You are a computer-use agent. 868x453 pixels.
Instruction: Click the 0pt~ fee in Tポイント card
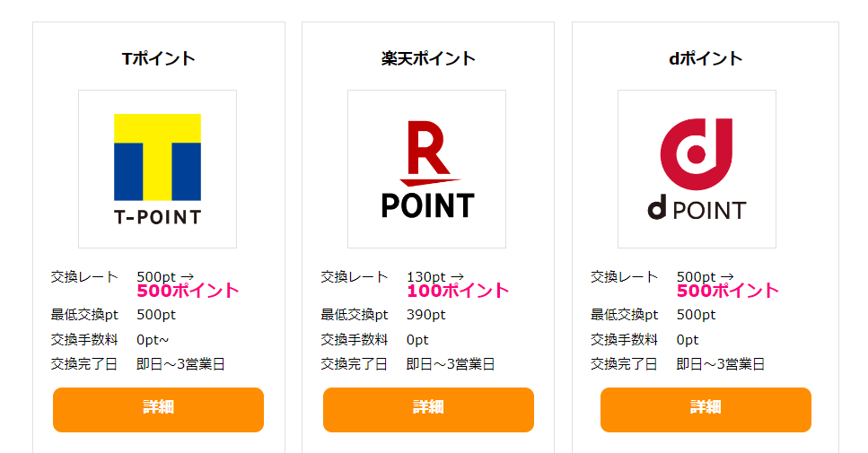click(153, 340)
